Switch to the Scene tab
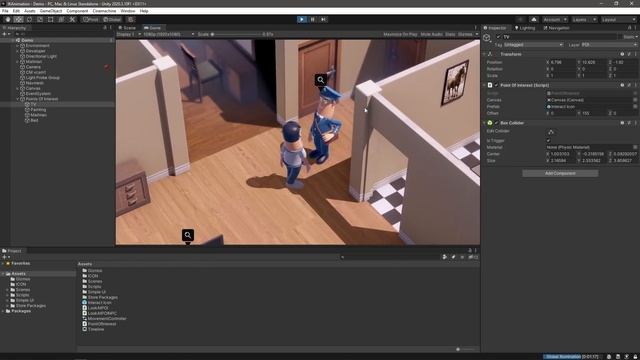The height and width of the screenshot is (360, 640). click(127, 28)
